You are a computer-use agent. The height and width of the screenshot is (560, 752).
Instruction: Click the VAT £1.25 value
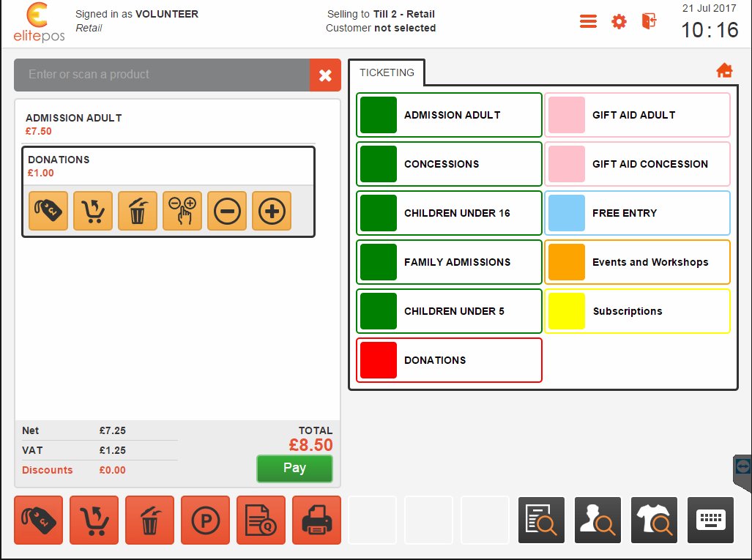coord(113,450)
